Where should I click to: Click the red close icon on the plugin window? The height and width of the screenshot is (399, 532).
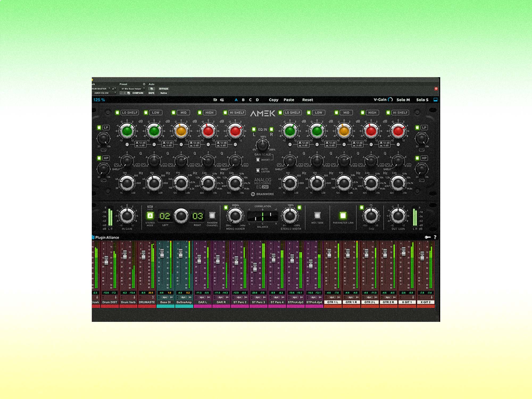pos(436,89)
